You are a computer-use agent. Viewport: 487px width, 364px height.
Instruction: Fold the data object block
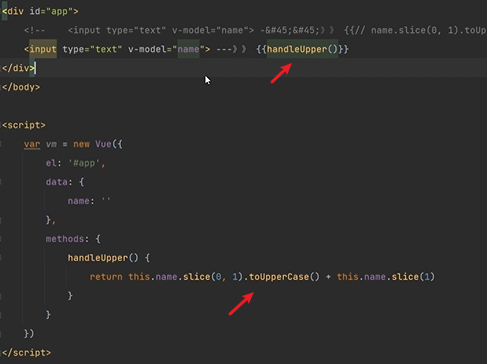point(1,182)
